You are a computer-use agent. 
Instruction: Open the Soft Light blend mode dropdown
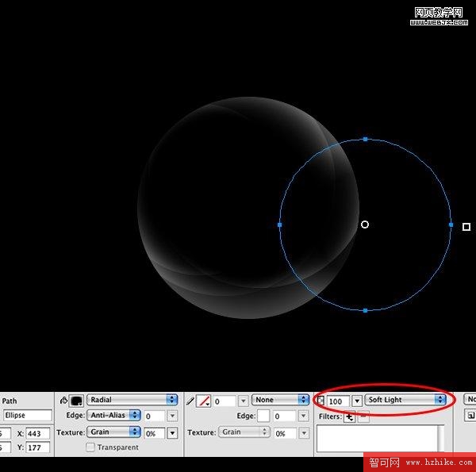coord(406,400)
